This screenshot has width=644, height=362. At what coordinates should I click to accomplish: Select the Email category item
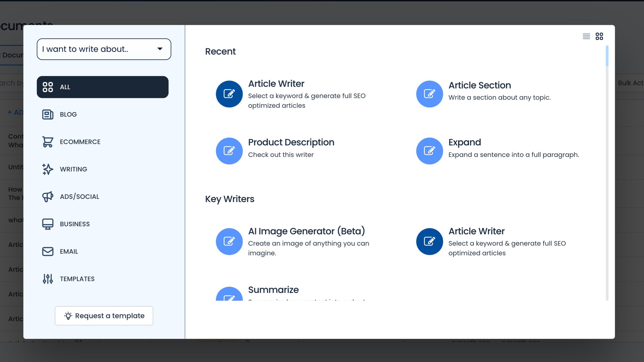[x=69, y=251]
